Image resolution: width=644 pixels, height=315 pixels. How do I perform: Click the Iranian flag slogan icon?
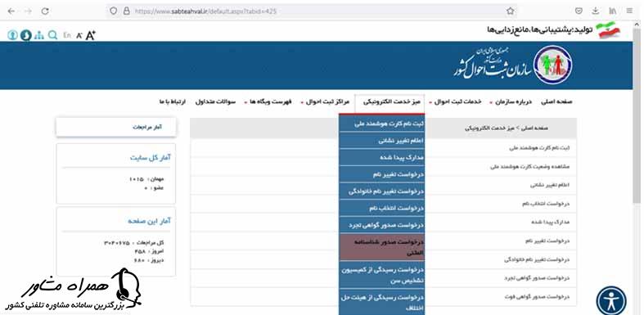[607, 29]
